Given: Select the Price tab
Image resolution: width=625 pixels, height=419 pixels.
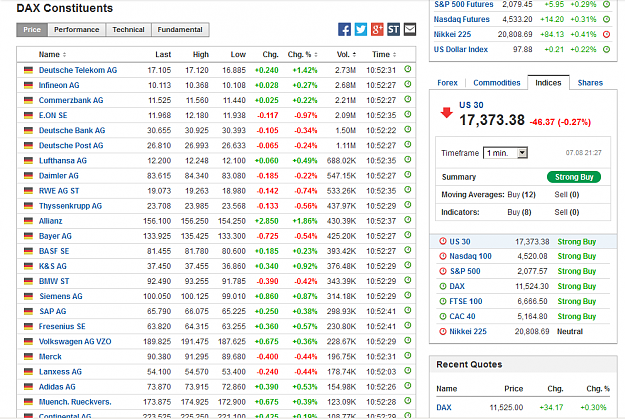Looking at the screenshot, I should click(x=32, y=30).
